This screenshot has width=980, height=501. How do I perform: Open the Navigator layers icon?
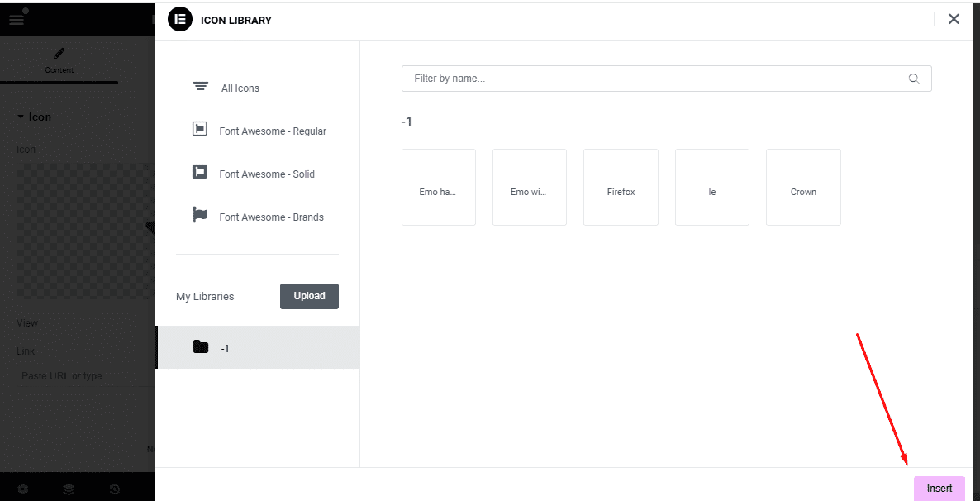(x=69, y=489)
